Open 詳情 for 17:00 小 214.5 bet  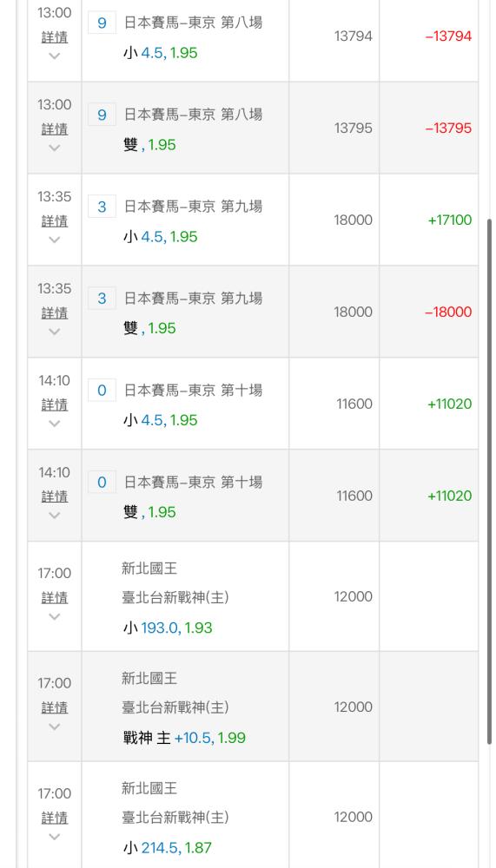(55, 818)
